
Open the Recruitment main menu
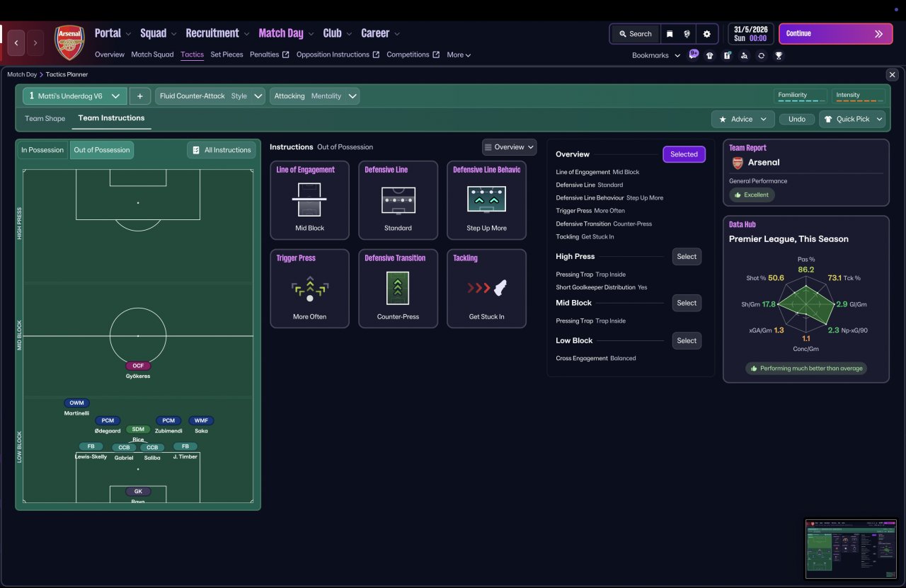pyautogui.click(x=218, y=33)
